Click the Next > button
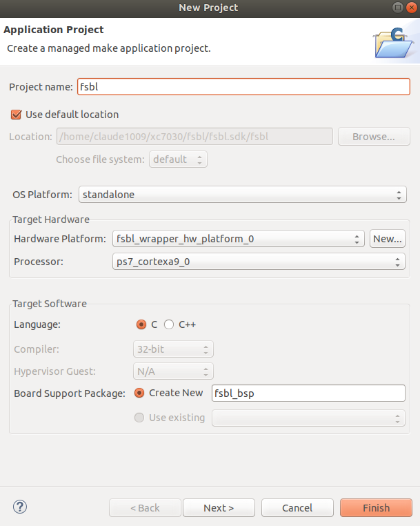420x526 pixels. (x=219, y=508)
